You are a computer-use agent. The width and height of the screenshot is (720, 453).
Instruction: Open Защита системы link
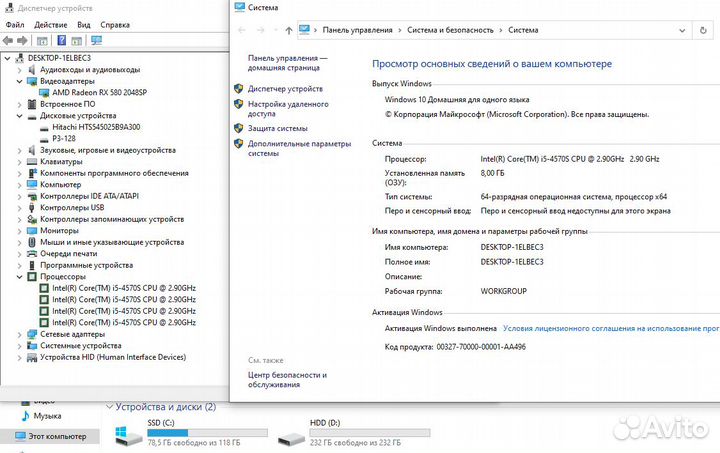pos(277,129)
